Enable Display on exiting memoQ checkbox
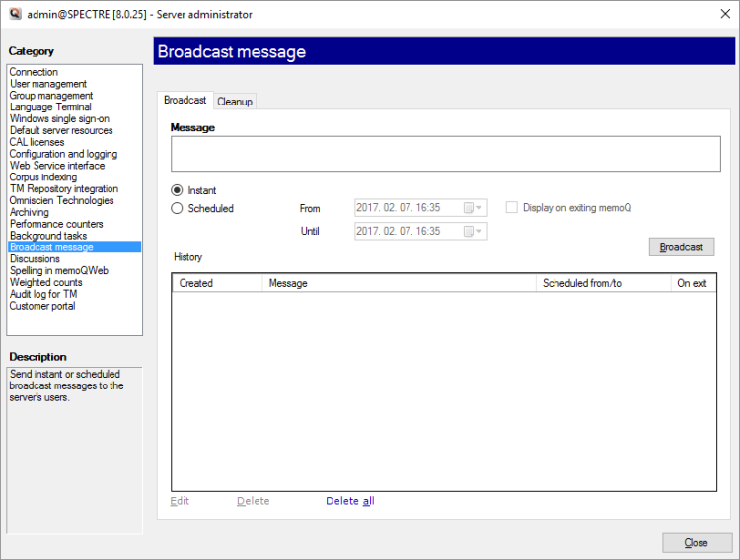 click(511, 208)
